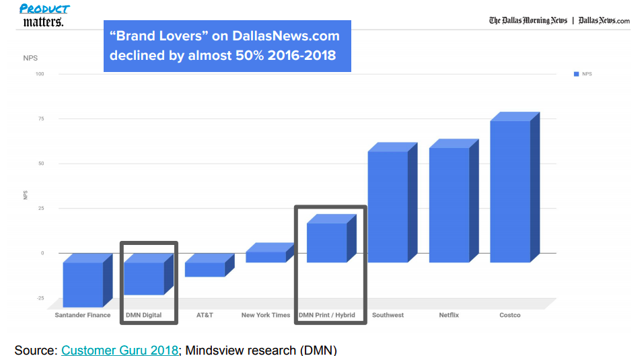Screen dimensions: 644x356
Task: Click the 'Mindsview research (DMN)' source text
Action: [261, 350]
